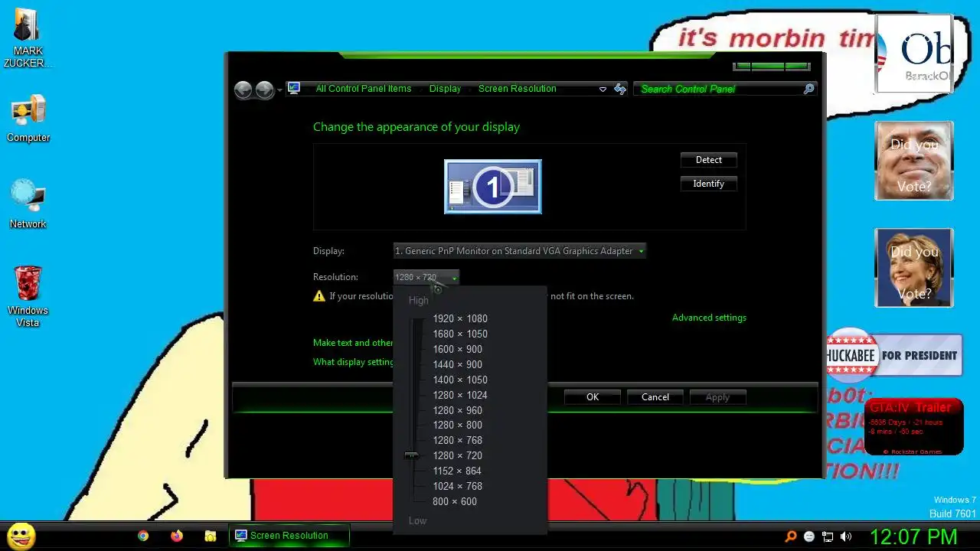This screenshot has height=551, width=980.
Task: Open the 12:07 PM clock
Action: coord(913,536)
